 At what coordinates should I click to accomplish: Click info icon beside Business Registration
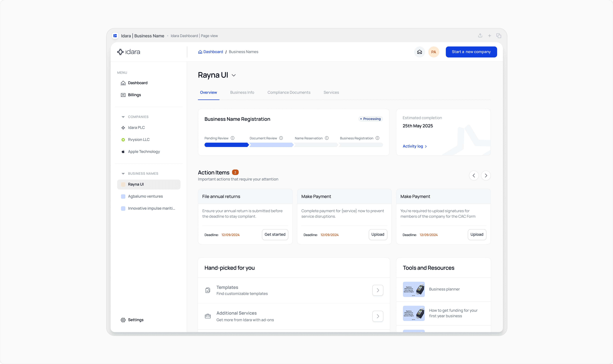point(377,138)
